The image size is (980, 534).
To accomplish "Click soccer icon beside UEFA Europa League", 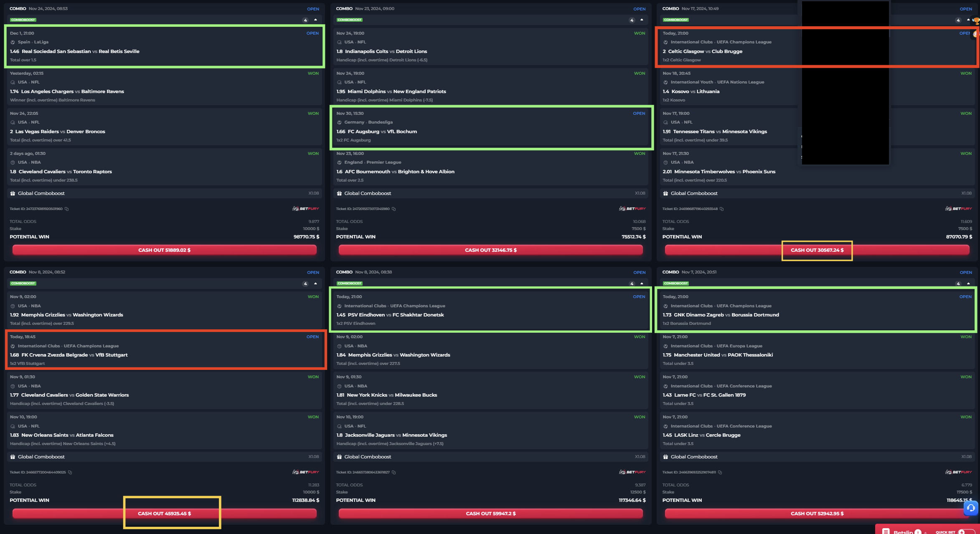I will [x=665, y=346].
